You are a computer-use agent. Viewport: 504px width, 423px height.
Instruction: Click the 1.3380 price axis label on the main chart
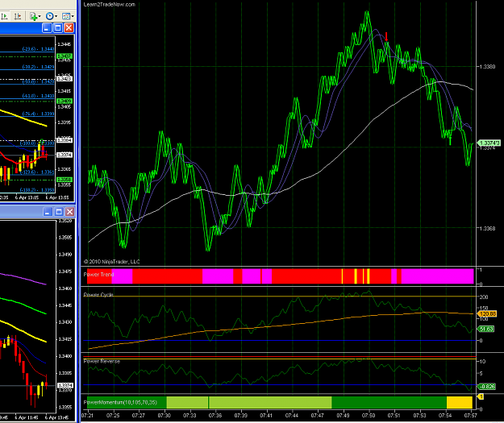coord(487,67)
